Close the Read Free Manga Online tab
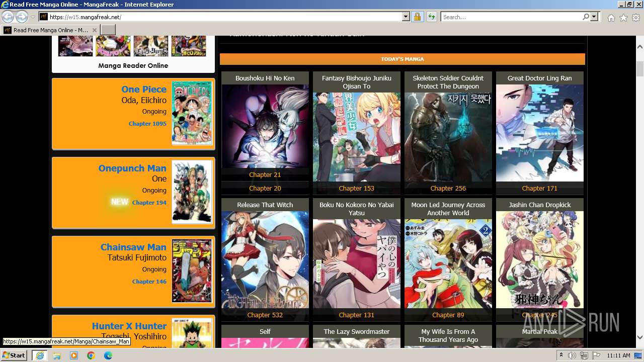Screen dimensions: 644x362 pyautogui.click(x=94, y=30)
